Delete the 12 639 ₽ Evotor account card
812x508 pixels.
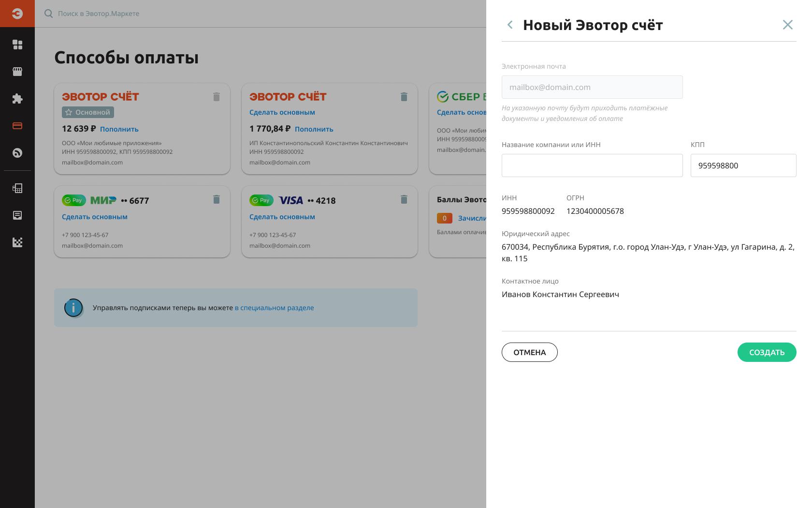pyautogui.click(x=217, y=97)
